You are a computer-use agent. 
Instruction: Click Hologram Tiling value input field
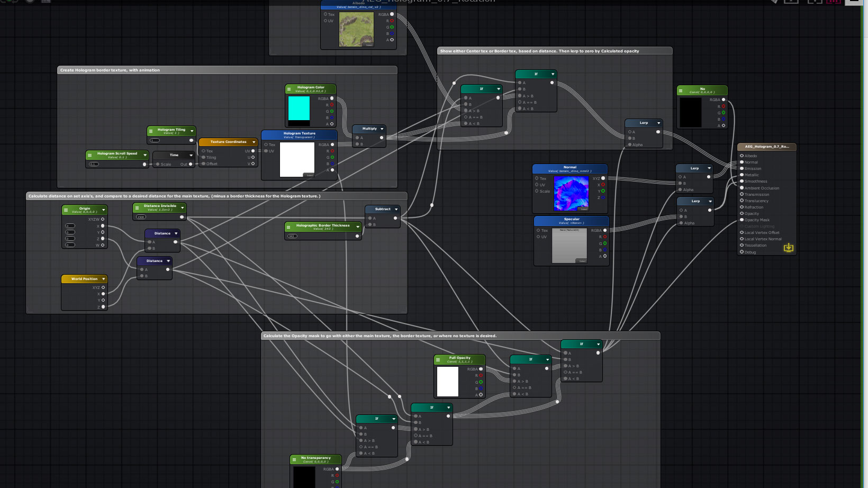(155, 140)
